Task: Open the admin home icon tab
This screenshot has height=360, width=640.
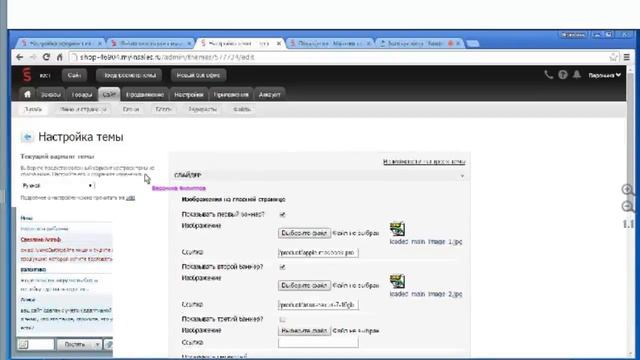Action: [27, 94]
